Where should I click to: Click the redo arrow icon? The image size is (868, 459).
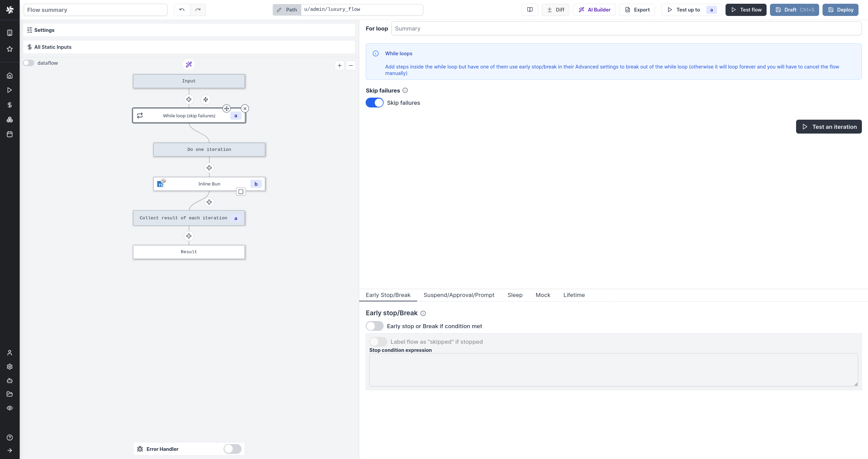(198, 10)
